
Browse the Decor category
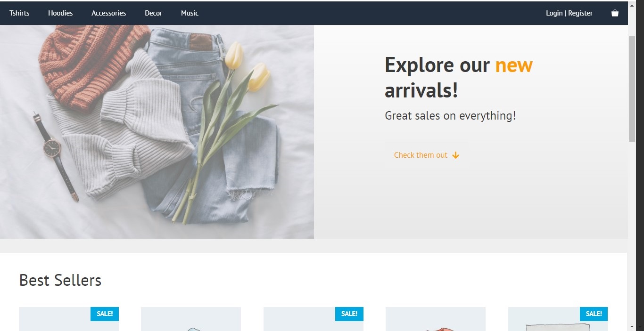pos(153,13)
